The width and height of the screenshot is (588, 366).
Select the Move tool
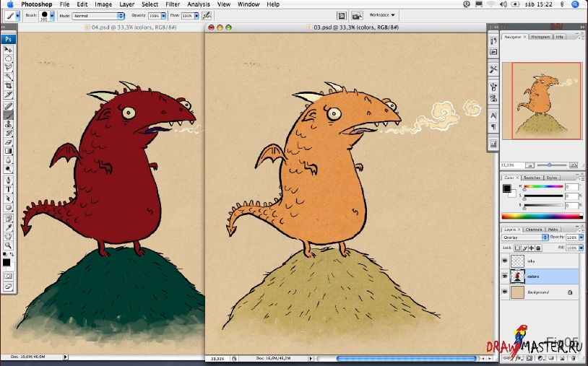(8, 49)
